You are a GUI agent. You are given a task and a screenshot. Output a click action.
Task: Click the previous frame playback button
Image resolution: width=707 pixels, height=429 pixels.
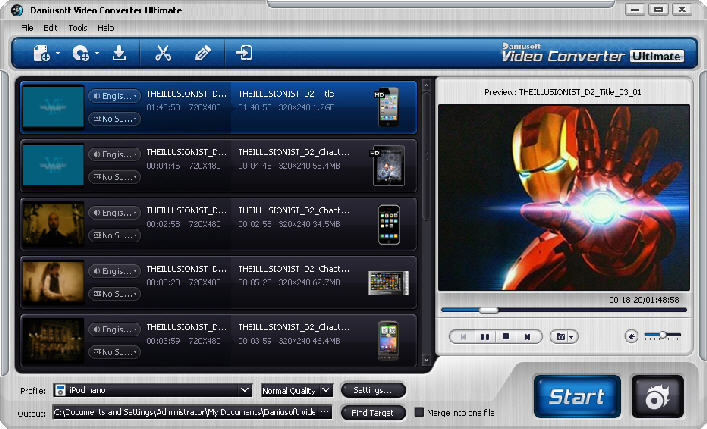click(x=463, y=337)
